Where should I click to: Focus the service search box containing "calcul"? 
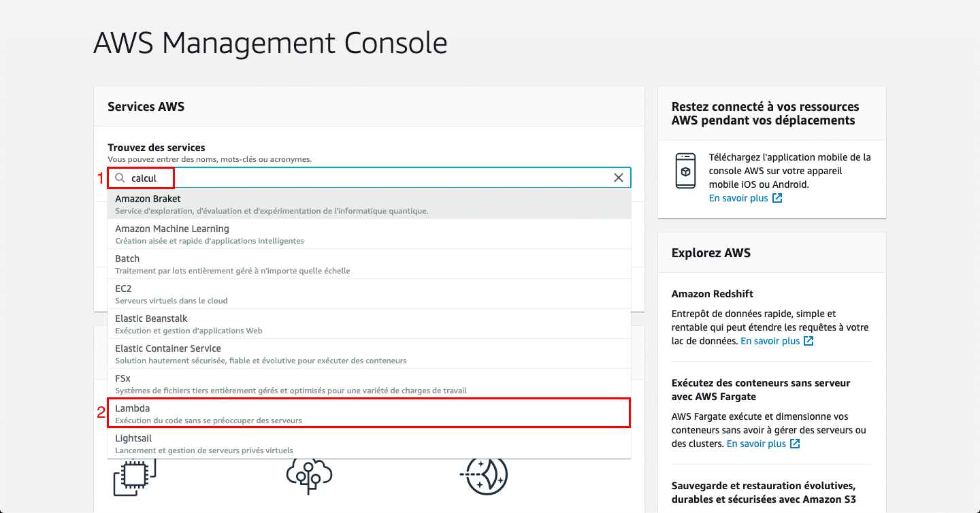(370, 178)
